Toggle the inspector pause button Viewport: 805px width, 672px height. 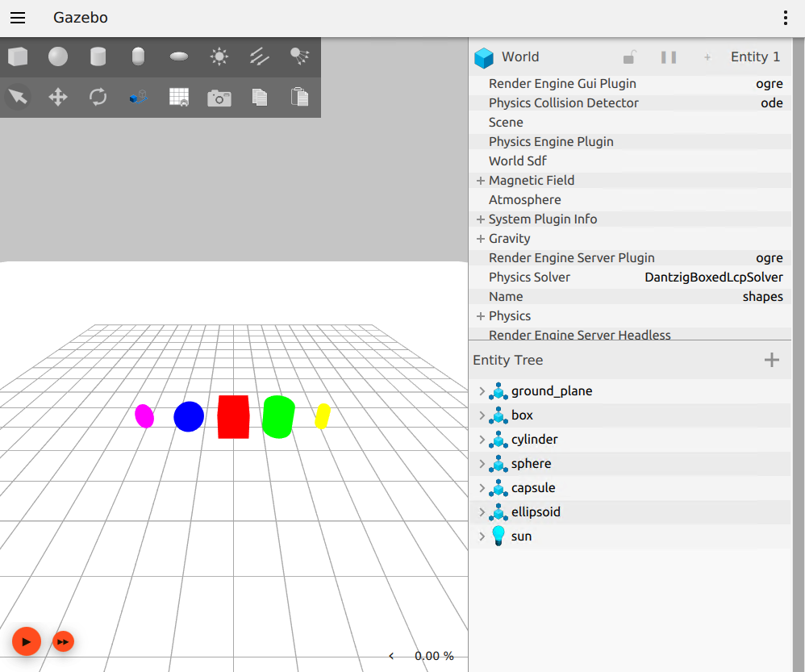(x=669, y=57)
